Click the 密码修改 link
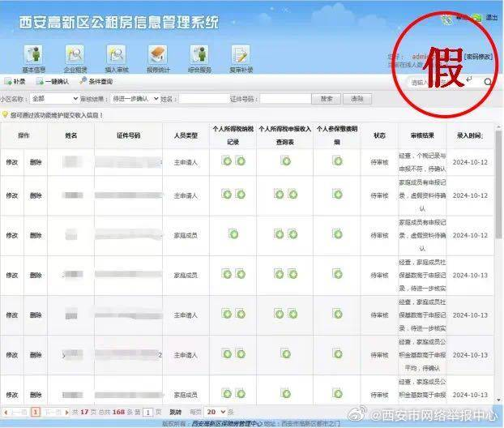This screenshot has height=428, width=504. [477, 57]
